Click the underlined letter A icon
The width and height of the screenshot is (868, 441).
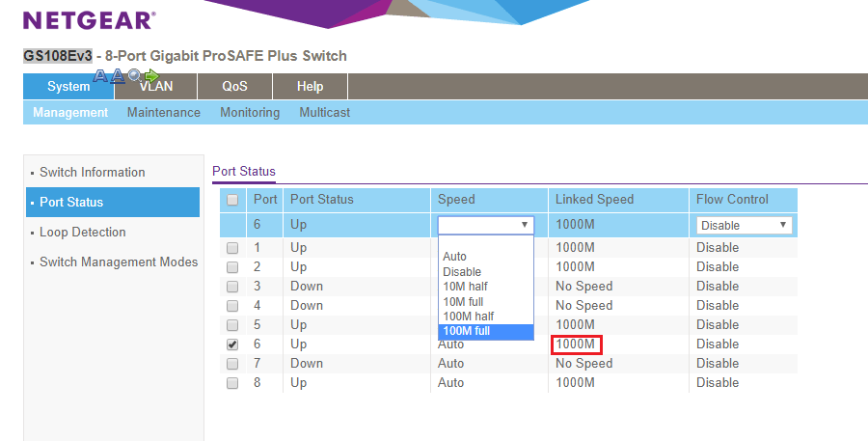(118, 76)
